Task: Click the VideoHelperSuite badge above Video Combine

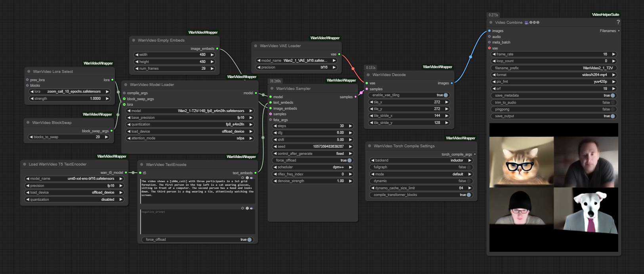Action: 605,15
